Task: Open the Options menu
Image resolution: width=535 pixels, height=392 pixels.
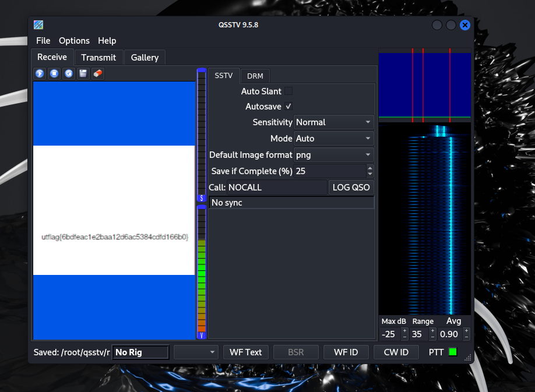Action: pos(74,41)
